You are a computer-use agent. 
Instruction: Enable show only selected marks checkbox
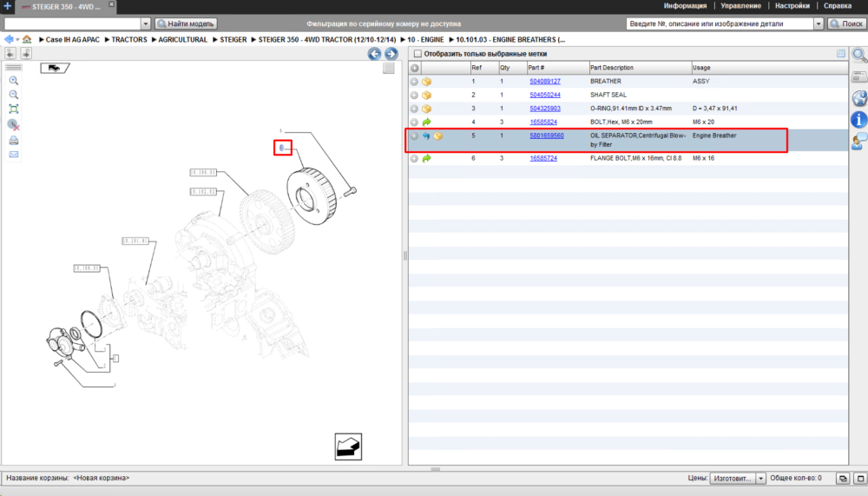pyautogui.click(x=418, y=54)
